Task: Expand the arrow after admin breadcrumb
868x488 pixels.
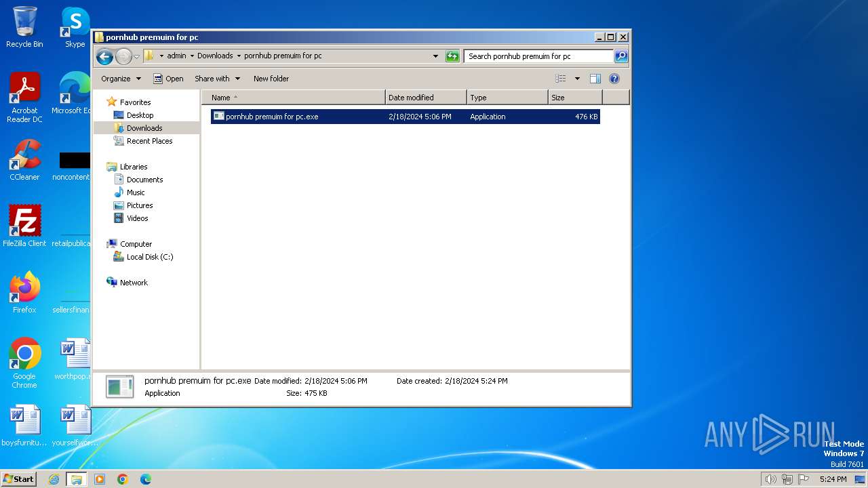Action: [192, 56]
